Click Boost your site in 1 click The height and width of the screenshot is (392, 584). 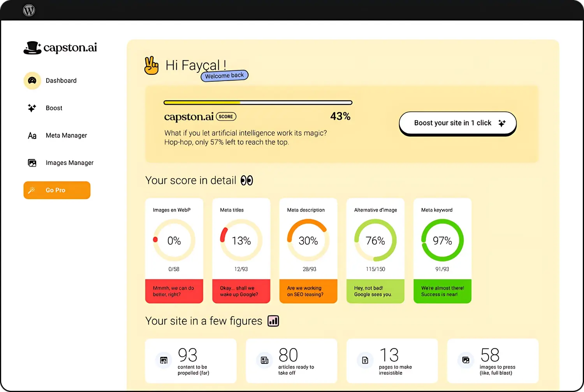[x=457, y=123]
